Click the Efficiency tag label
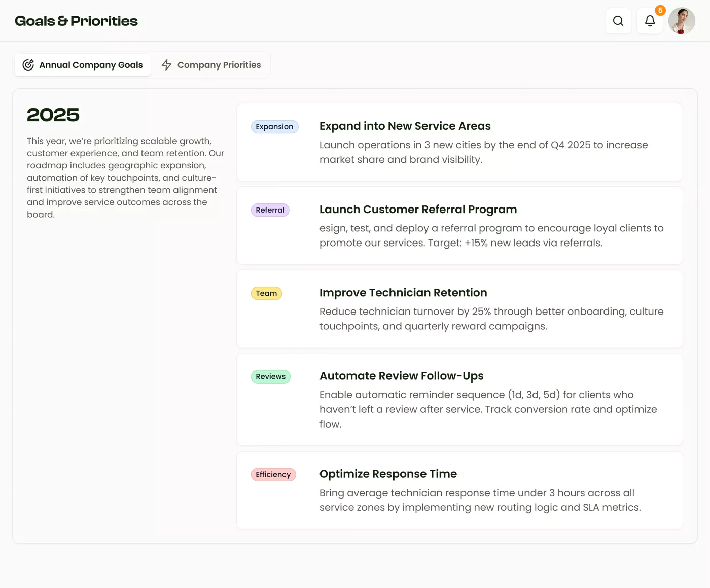This screenshot has width=710, height=588. pos(273,474)
